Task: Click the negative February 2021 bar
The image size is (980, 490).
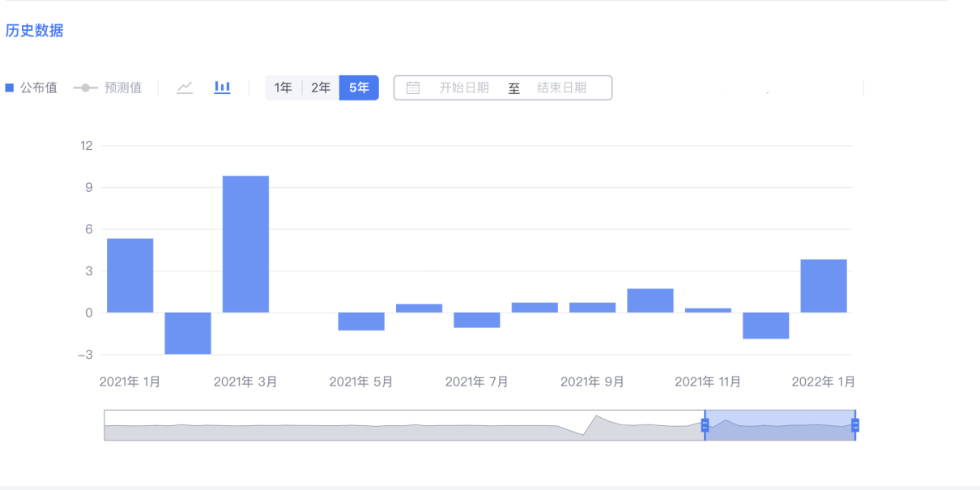Action: pos(188,333)
